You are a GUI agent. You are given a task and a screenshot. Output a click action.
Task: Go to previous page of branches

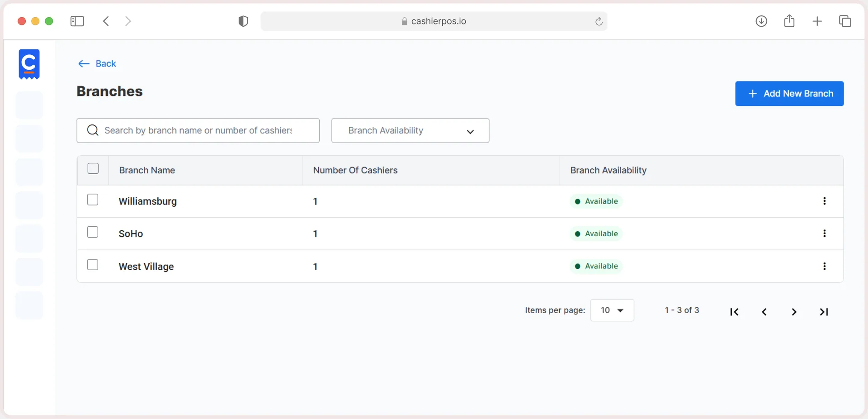[764, 312]
